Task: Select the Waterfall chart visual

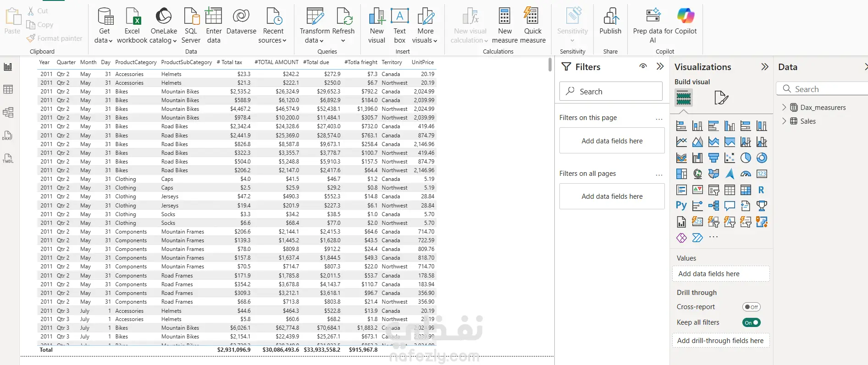Action: [x=697, y=158]
